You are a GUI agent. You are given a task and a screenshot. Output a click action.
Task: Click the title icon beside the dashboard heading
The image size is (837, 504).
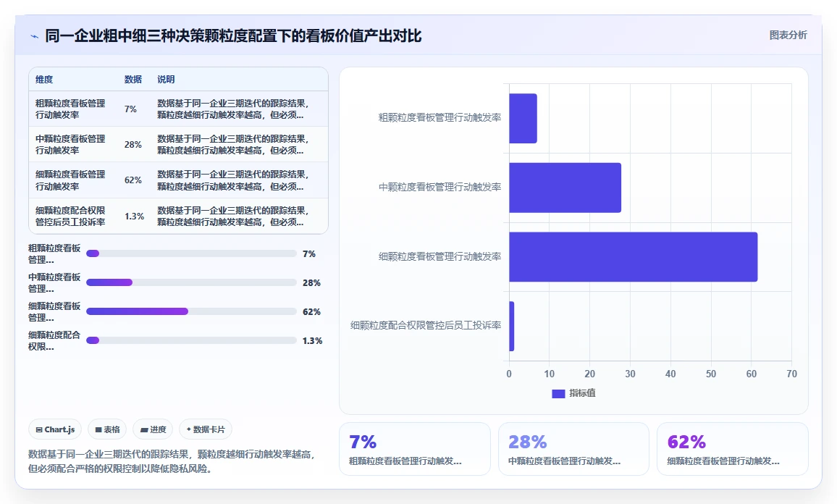(x=35, y=37)
